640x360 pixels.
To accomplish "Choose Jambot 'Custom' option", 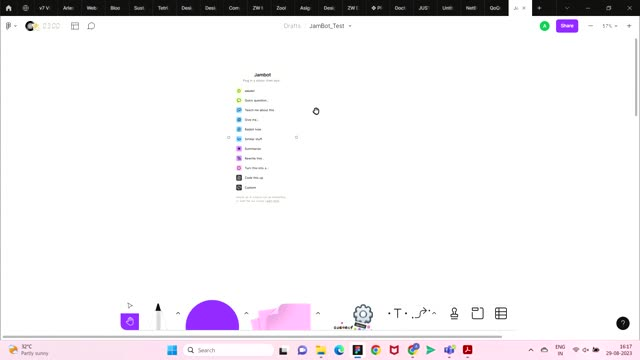I will click(x=247, y=187).
